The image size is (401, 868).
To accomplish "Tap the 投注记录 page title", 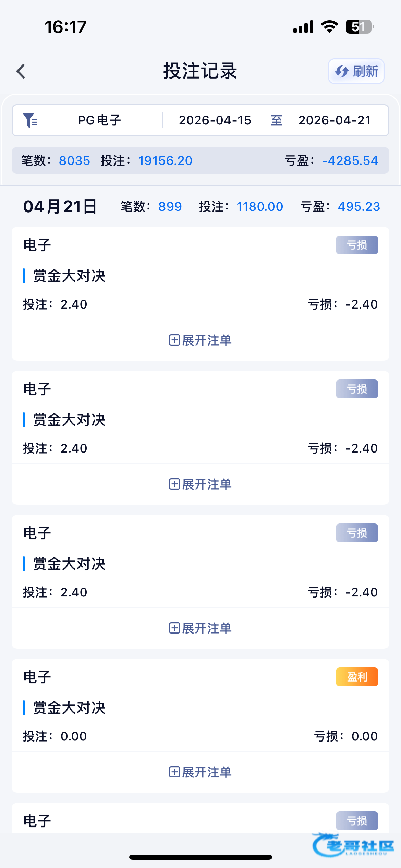I will tap(200, 71).
